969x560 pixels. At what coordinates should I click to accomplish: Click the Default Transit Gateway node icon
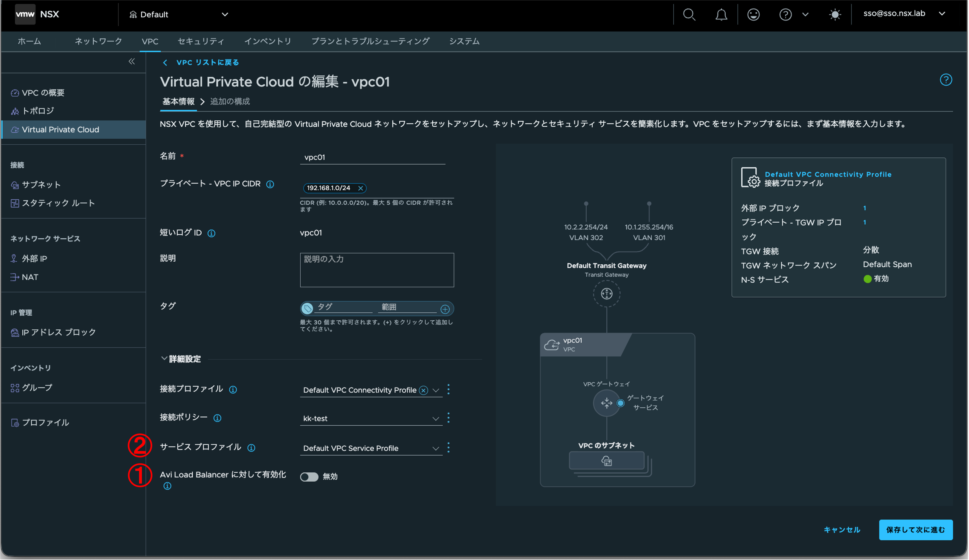click(x=606, y=294)
